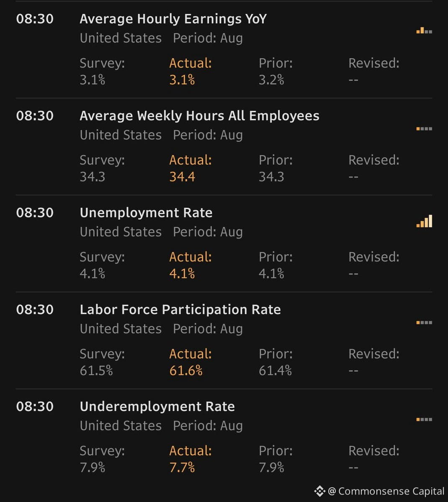Tap the Actual 61.6% participation value

pos(186,371)
